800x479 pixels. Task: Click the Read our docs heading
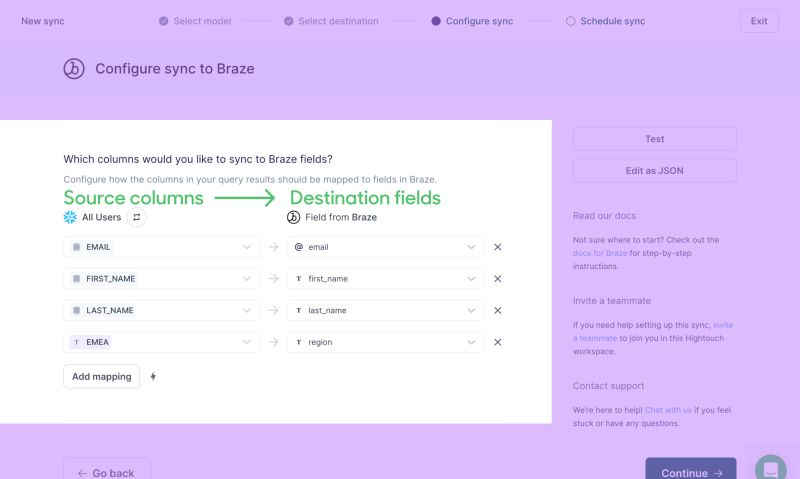[604, 216]
